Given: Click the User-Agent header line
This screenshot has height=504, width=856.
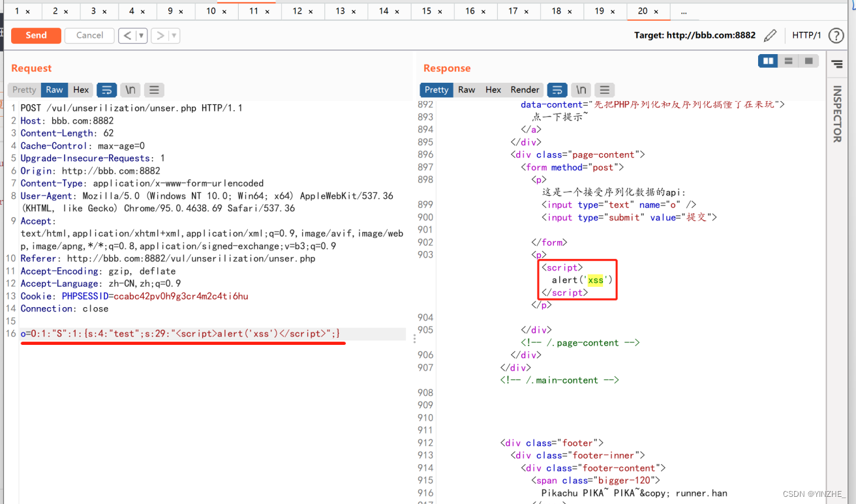Looking at the screenshot, I should pyautogui.click(x=207, y=202).
